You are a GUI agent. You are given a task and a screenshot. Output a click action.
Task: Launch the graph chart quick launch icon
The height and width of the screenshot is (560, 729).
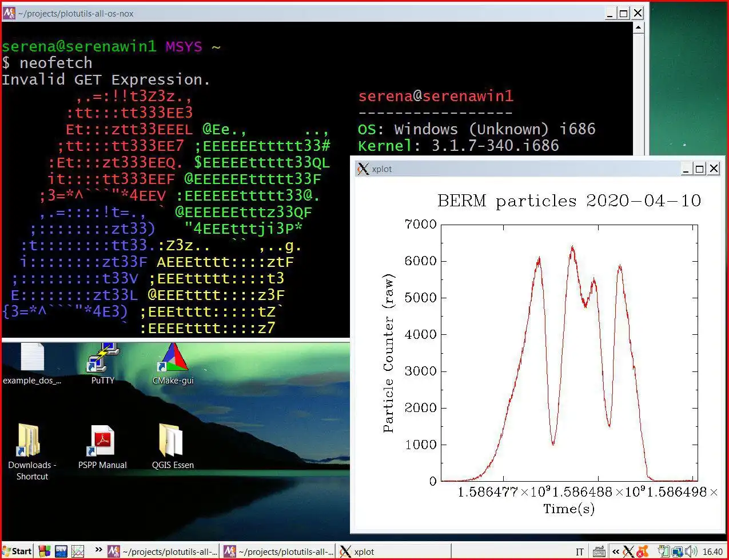point(77,551)
